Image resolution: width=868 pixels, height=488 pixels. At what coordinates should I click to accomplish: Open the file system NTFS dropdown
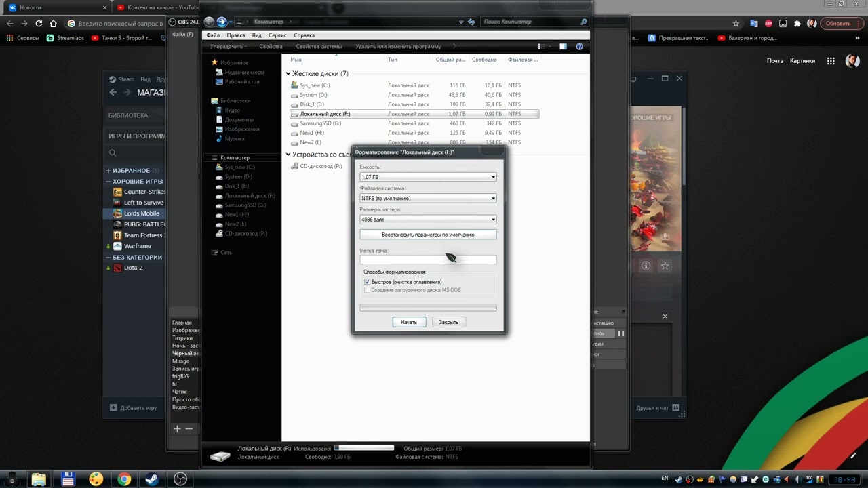tap(428, 199)
